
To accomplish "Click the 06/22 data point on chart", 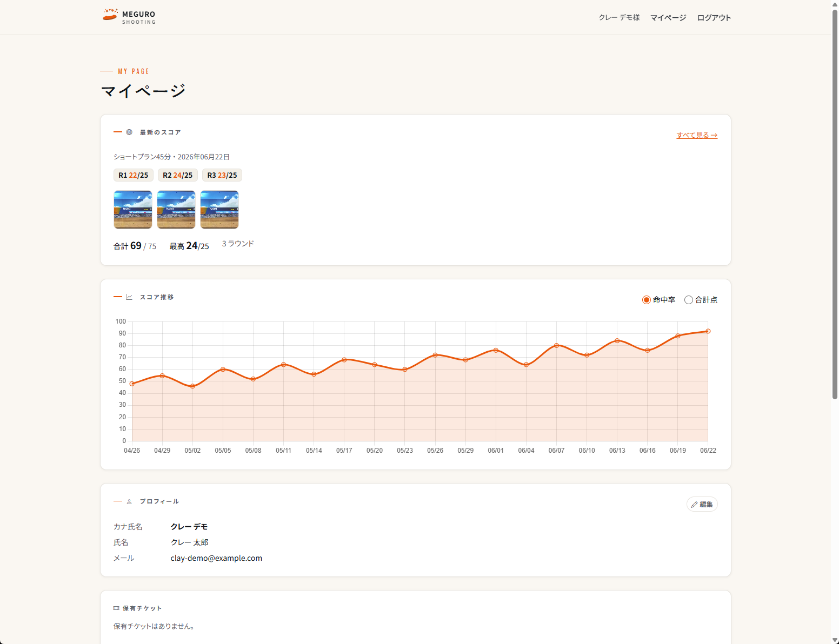I will (x=708, y=331).
